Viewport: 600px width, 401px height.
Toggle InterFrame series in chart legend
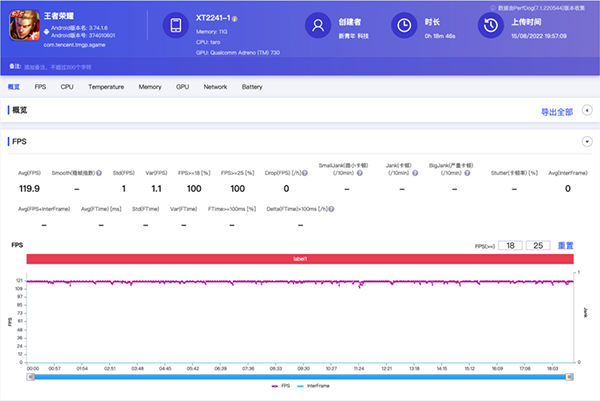(311, 385)
